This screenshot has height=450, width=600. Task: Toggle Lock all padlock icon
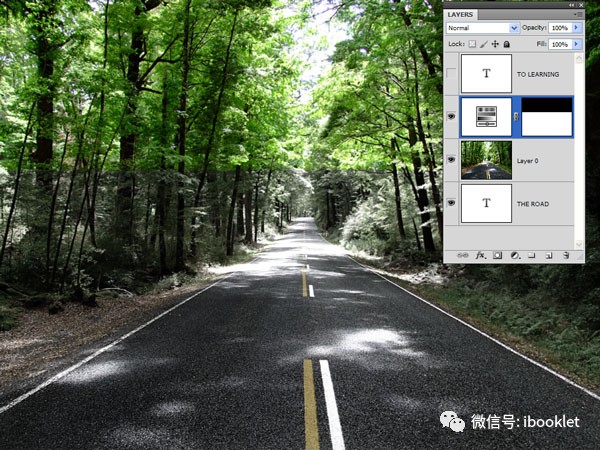click(507, 44)
